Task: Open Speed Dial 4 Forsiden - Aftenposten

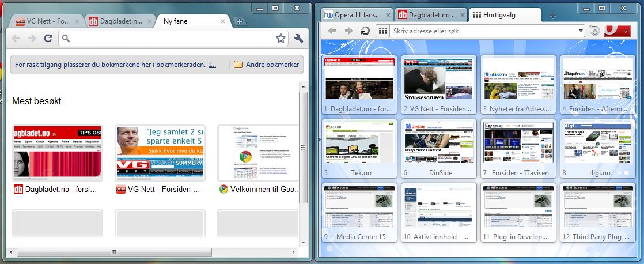Action: [597, 85]
